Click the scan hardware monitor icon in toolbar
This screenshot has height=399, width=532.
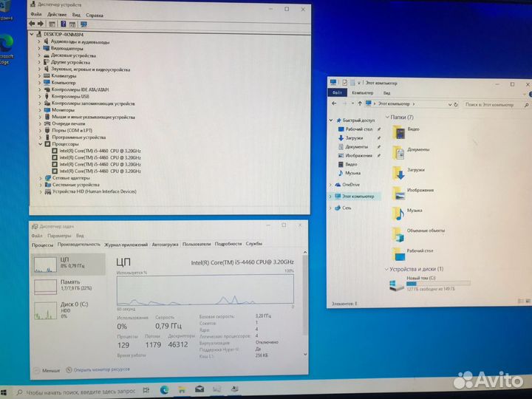click(83, 24)
